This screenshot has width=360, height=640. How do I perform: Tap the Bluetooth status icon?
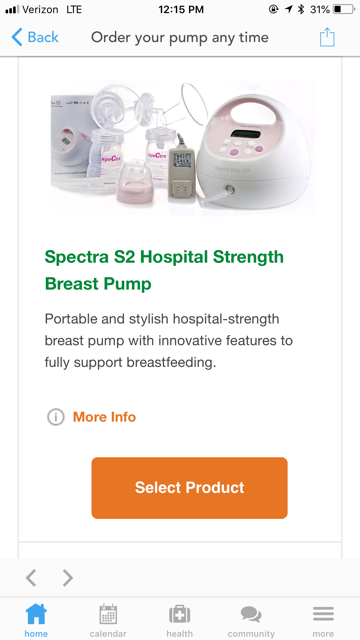tap(301, 9)
